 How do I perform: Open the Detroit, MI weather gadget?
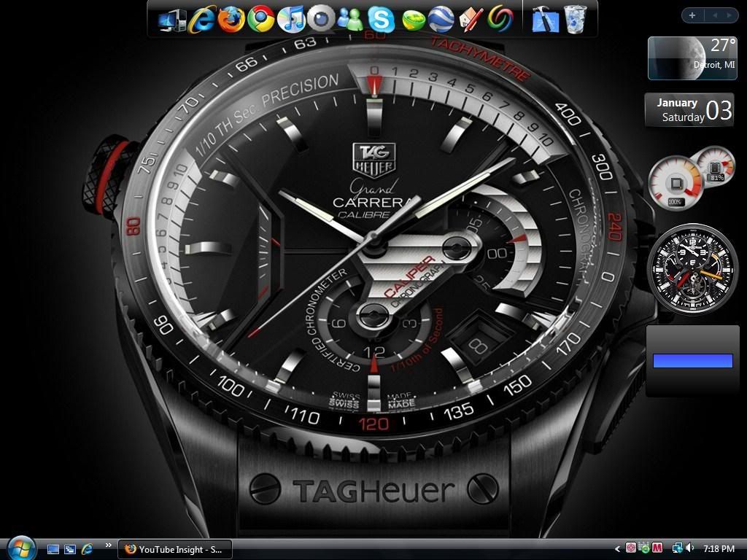coord(692,58)
